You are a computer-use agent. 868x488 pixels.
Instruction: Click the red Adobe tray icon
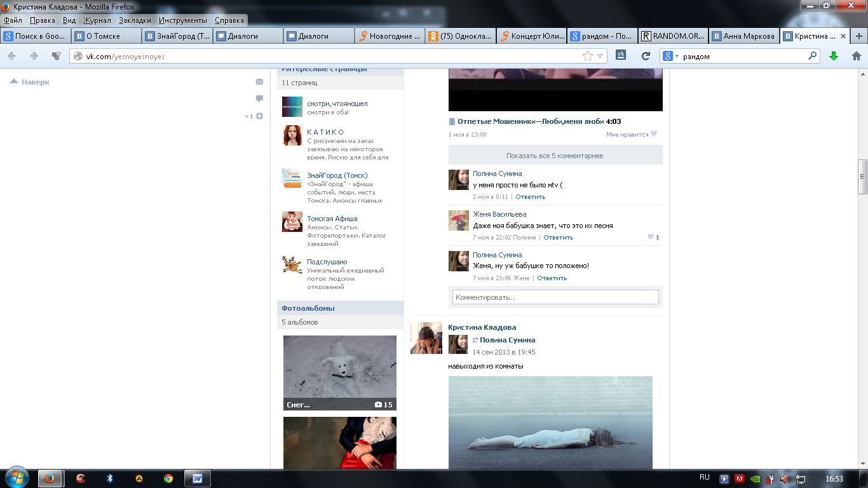click(739, 478)
